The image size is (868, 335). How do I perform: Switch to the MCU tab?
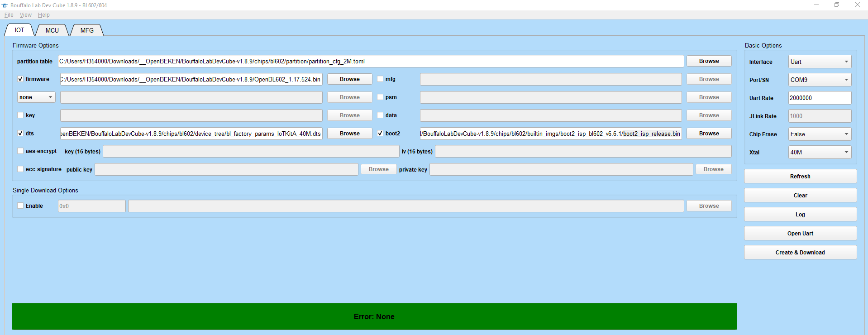(x=52, y=30)
